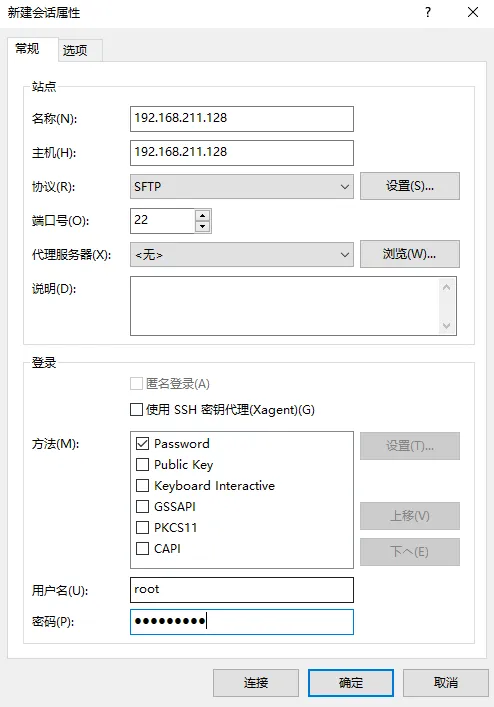Toggle 使用 SSH 密钥代理(Xagent) checkbox

(136, 409)
